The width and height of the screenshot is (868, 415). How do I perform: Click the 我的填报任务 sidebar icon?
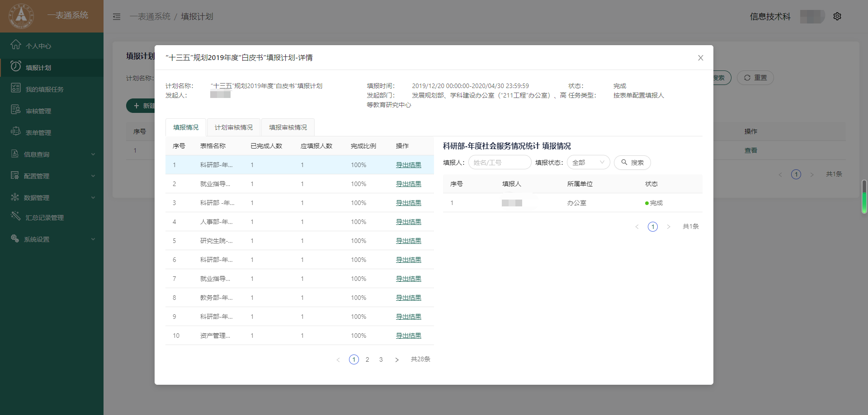(16, 88)
